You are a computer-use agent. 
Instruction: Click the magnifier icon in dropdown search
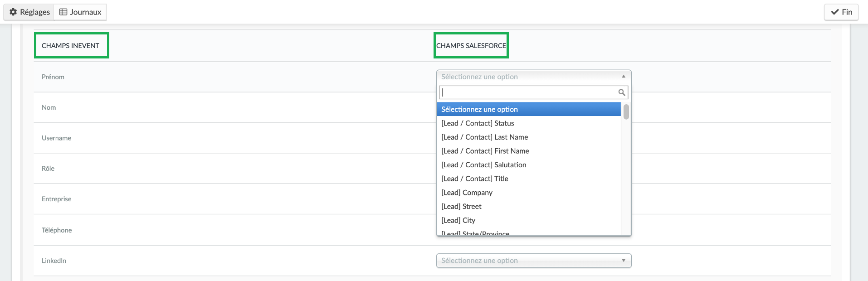622,92
